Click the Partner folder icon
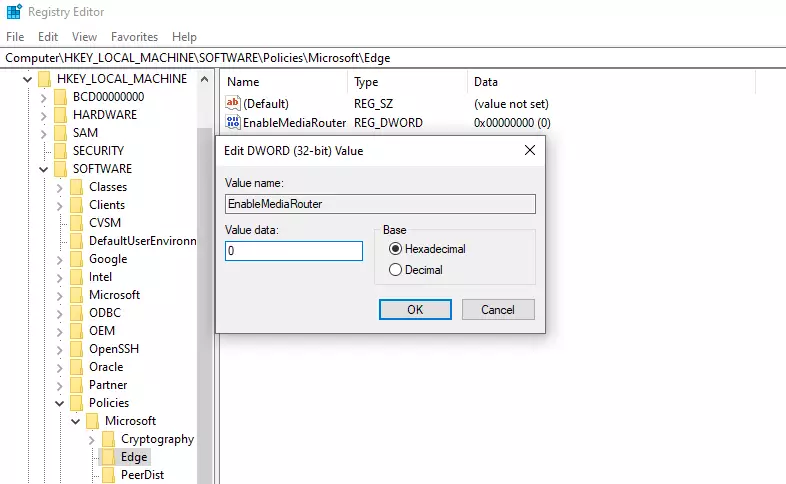This screenshot has height=484, width=786. click(77, 385)
